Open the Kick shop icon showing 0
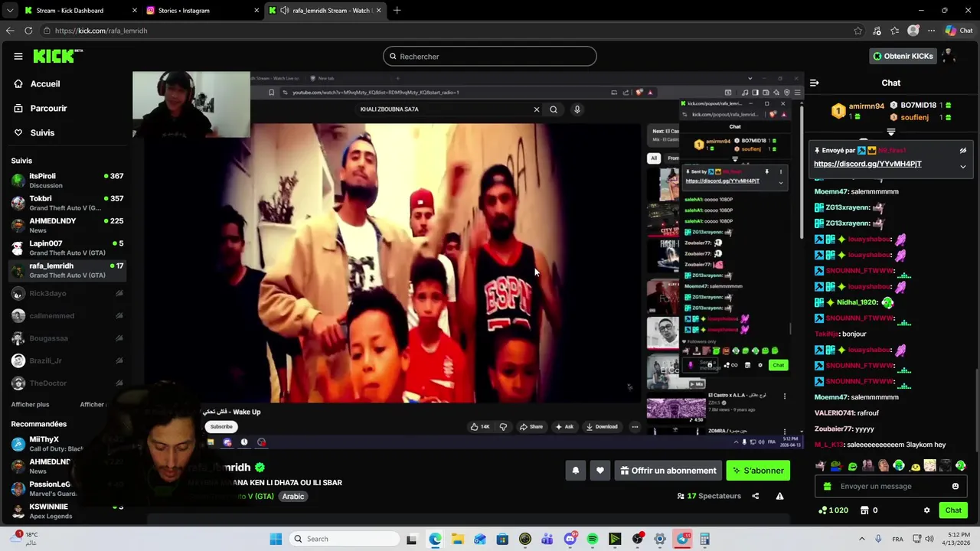Image resolution: width=980 pixels, height=551 pixels. pyautogui.click(x=868, y=510)
